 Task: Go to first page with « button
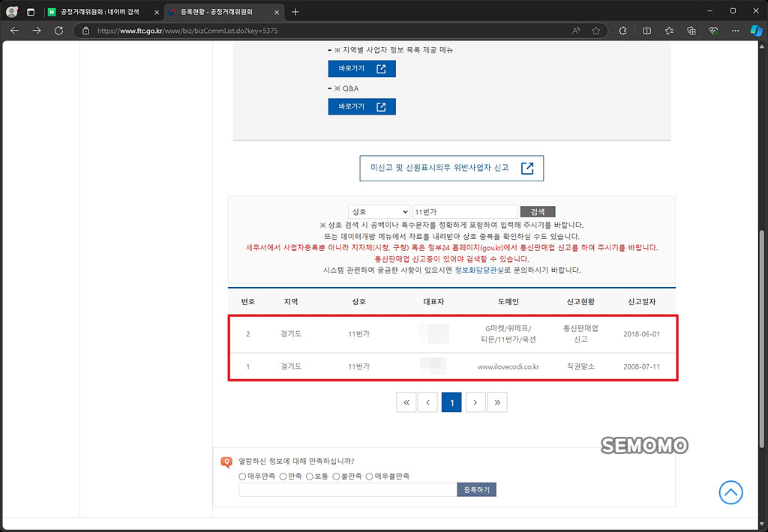tap(406, 402)
